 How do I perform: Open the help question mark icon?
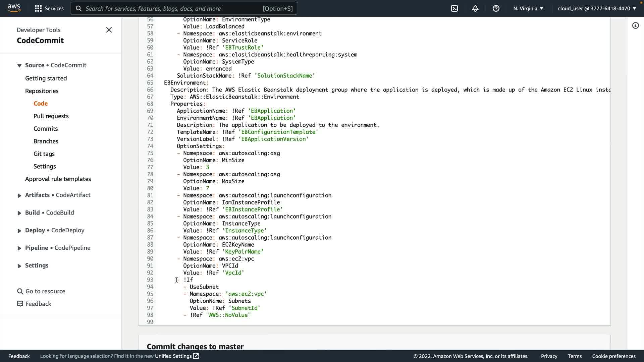(x=496, y=8)
